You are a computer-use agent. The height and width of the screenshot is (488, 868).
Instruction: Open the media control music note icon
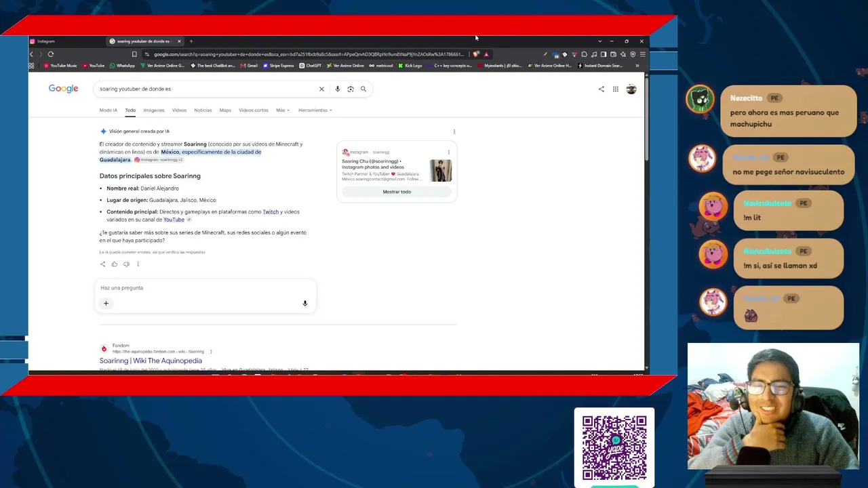tap(594, 54)
